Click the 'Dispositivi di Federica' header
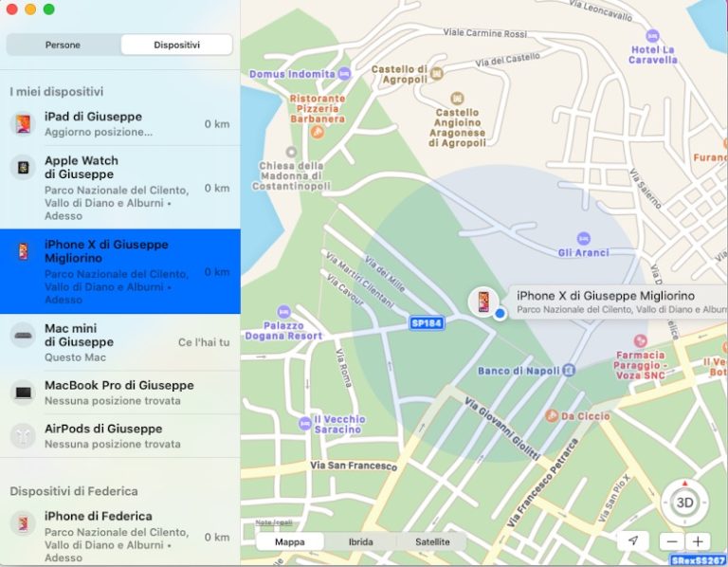The width and height of the screenshot is (728, 567). pos(74,491)
